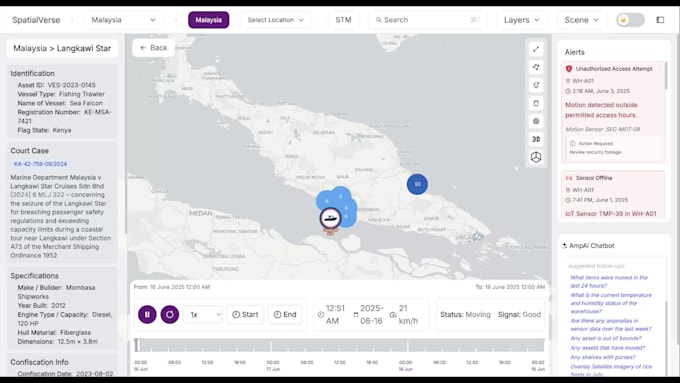Ask 'Any shelves with purses?' suggestion
680x383 pixels.
click(x=603, y=357)
